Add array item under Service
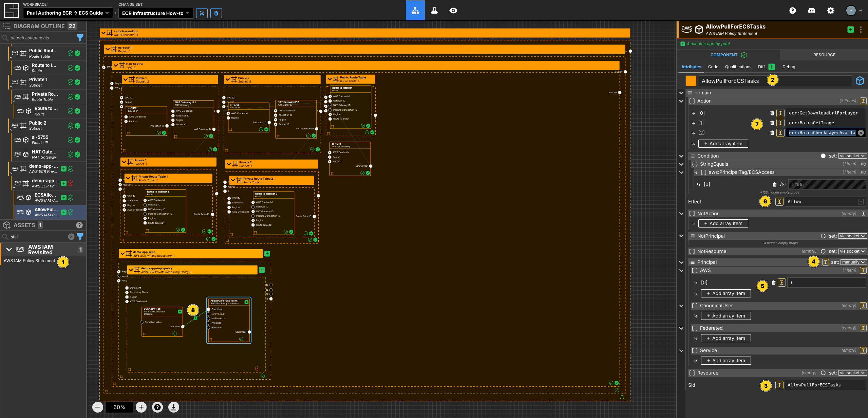The image size is (868, 418). (x=725, y=361)
